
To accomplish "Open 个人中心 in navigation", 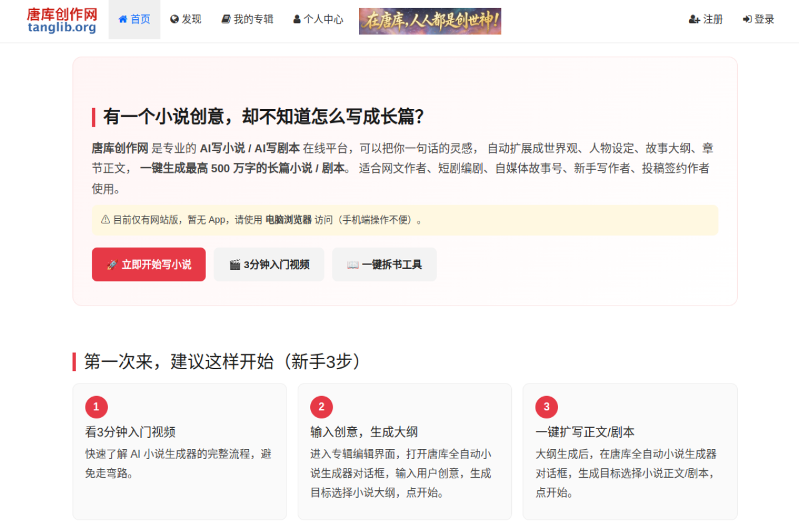I will point(318,19).
